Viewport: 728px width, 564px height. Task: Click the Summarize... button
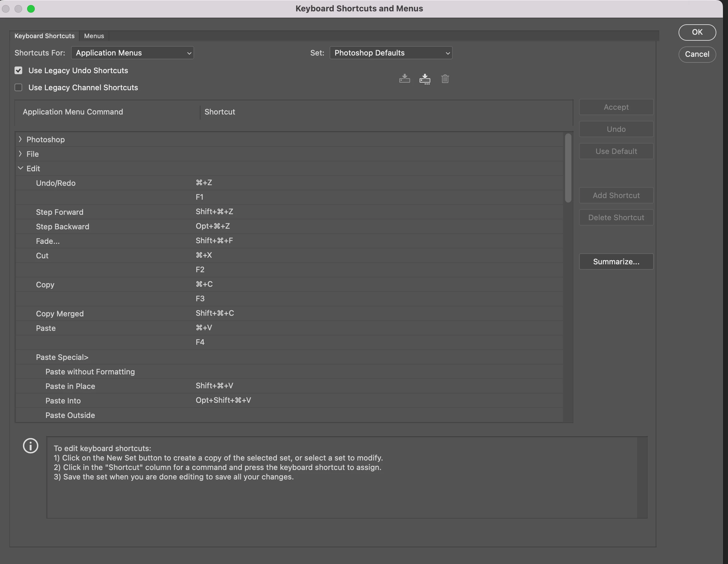coord(616,261)
